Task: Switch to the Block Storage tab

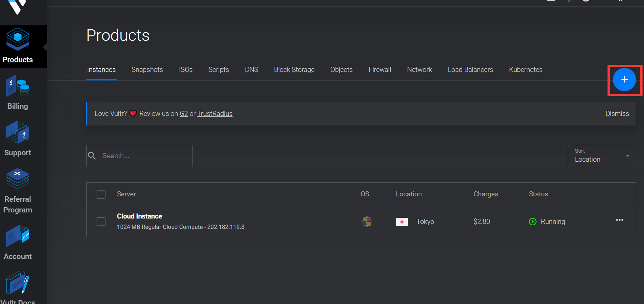Action: click(294, 69)
